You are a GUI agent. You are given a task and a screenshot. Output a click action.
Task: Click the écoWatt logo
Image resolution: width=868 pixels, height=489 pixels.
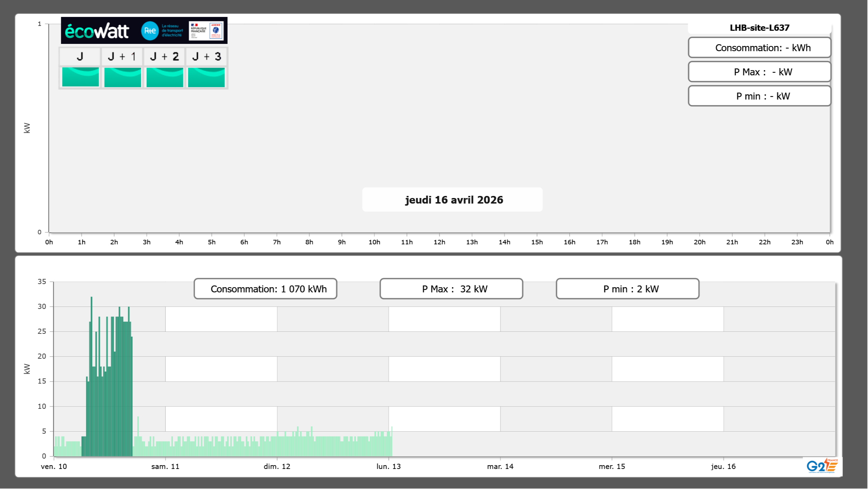tap(97, 31)
